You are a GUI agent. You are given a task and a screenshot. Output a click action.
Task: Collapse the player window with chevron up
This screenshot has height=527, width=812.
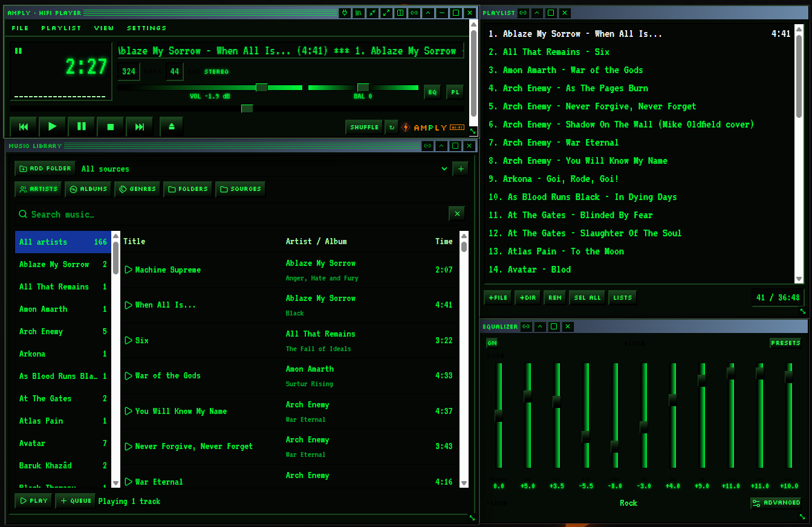coord(428,13)
